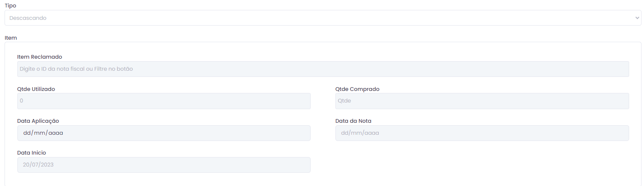Select the day part of Data Aplicação
This screenshot has height=186, width=644.
coord(27,133)
